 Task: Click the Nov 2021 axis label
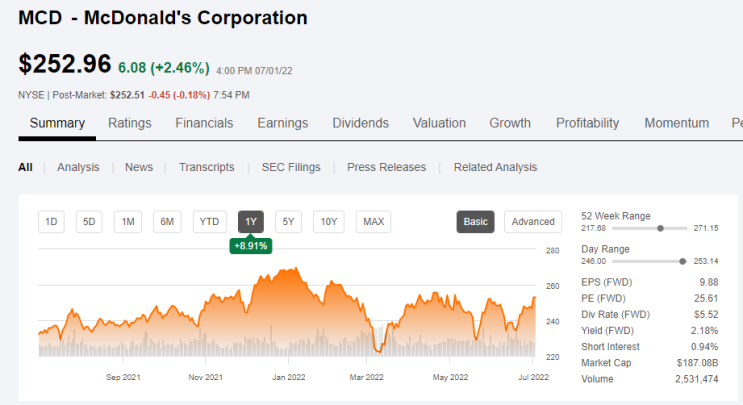[205, 378]
